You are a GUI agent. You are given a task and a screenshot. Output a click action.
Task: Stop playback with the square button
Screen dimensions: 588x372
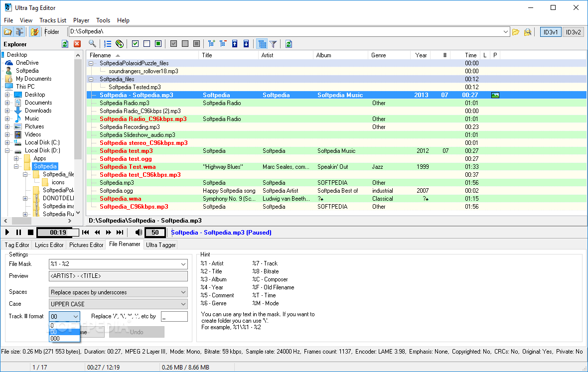click(x=31, y=232)
